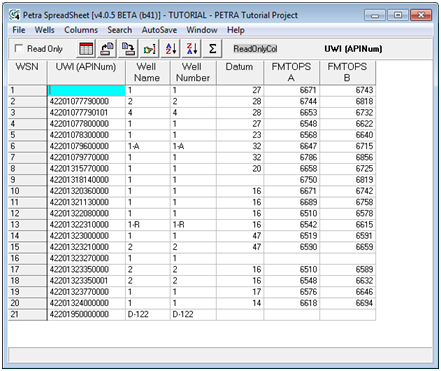Click the UWI (APINum) column header
The width and height of the screenshot is (441, 371).
86,72
